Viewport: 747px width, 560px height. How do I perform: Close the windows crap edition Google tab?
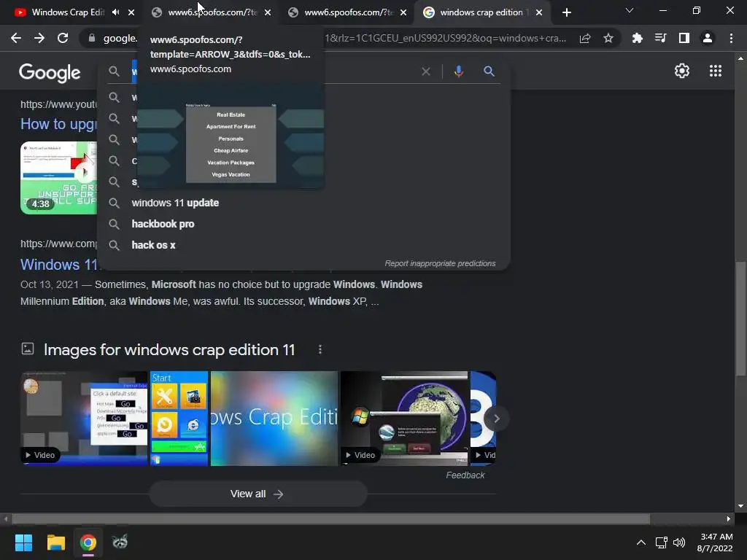point(539,13)
